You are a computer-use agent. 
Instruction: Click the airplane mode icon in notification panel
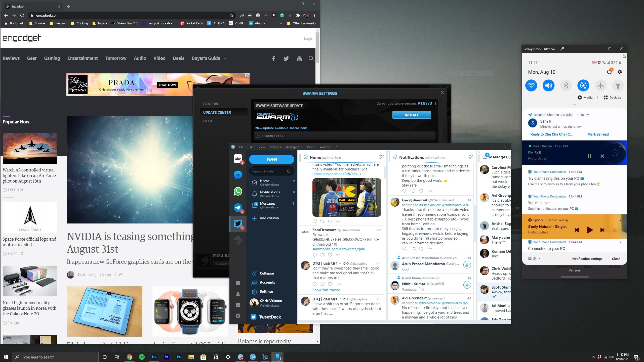pos(600,85)
